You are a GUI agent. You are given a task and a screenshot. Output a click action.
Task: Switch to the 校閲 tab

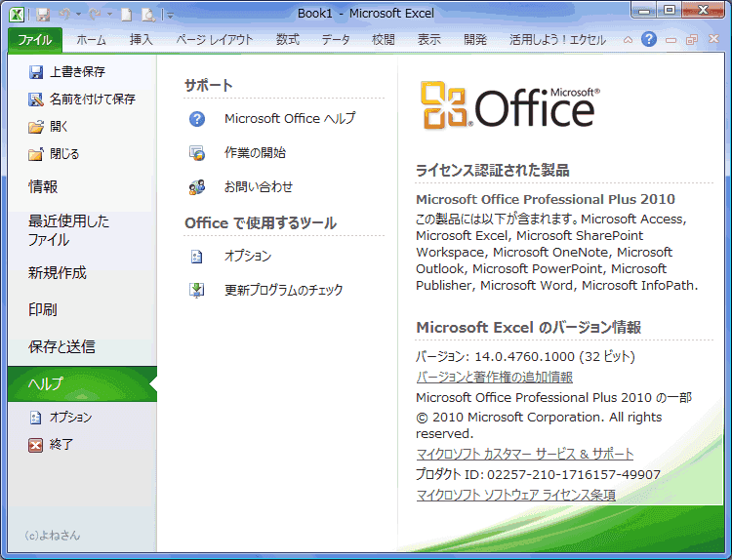(384, 40)
